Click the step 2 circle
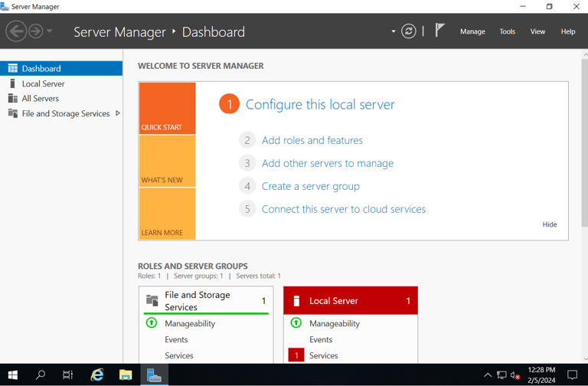Image resolution: width=588 pixels, height=386 pixels. pos(247,140)
